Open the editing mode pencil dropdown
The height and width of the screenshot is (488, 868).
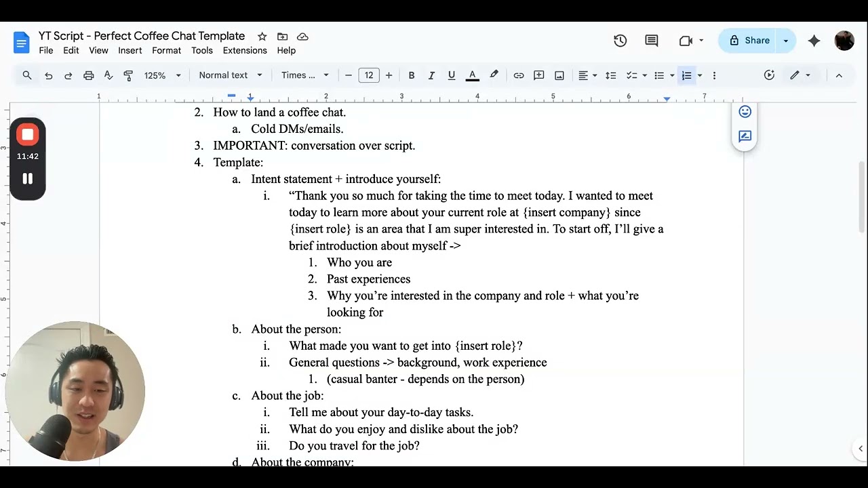click(x=800, y=75)
